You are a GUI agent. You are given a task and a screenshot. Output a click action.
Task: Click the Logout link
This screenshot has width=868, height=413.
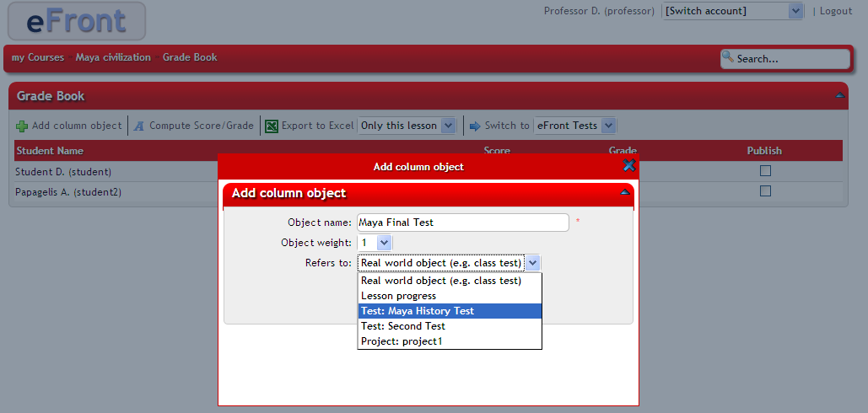(836, 11)
